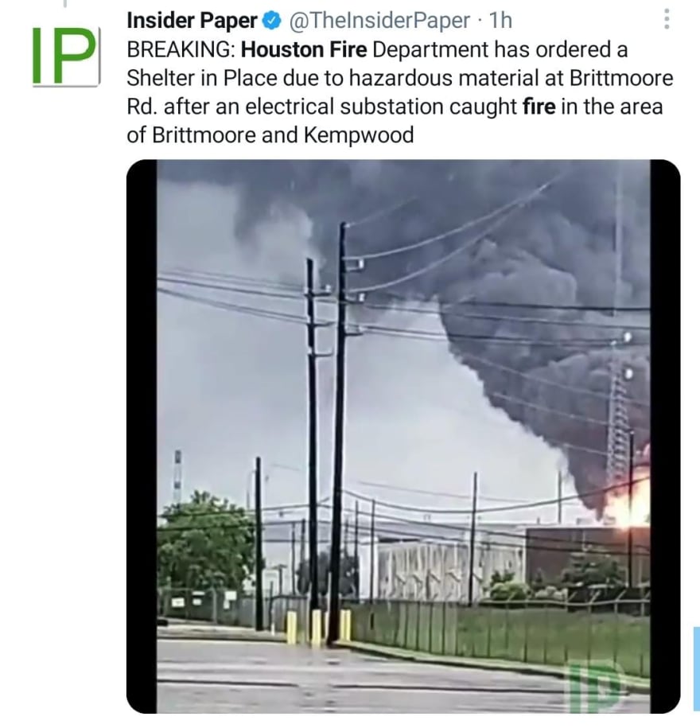Click the "BREAKING:" word in the tweet
700x728 pixels.
point(181,49)
